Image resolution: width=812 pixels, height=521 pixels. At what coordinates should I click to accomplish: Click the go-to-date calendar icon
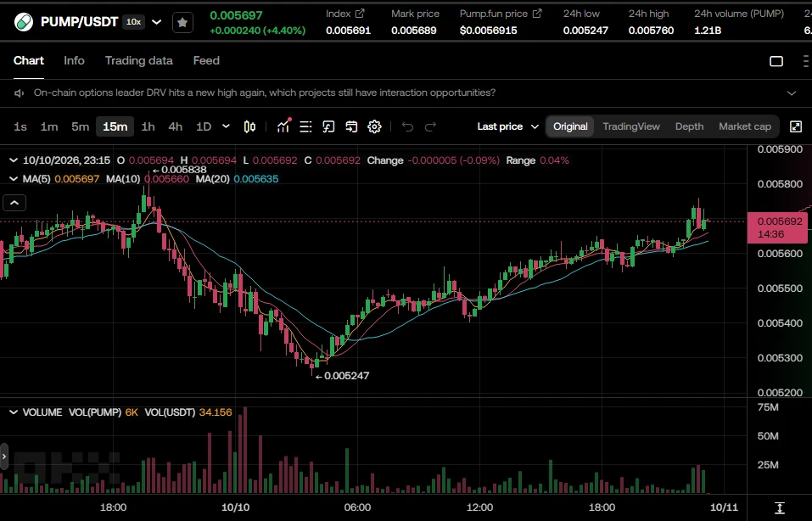click(x=351, y=126)
